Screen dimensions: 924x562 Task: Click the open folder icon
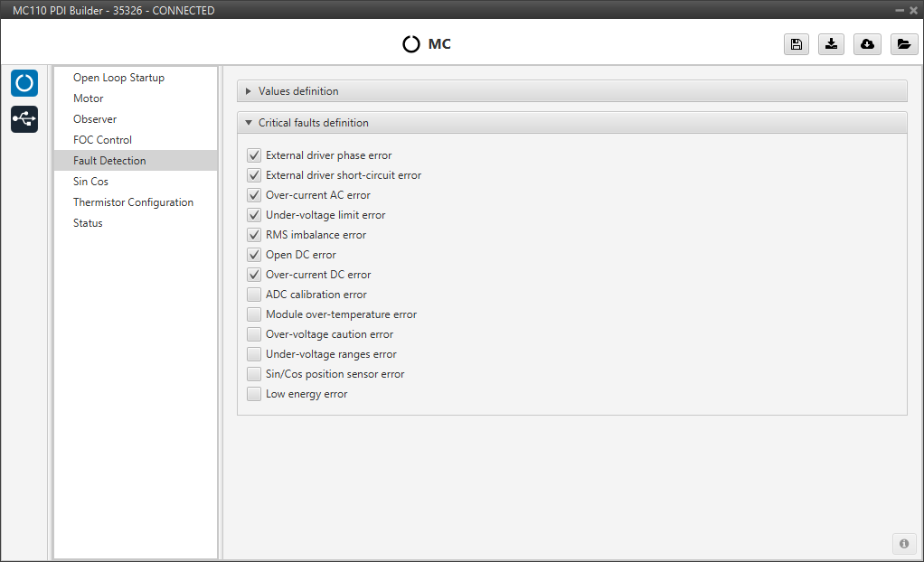pyautogui.click(x=903, y=44)
